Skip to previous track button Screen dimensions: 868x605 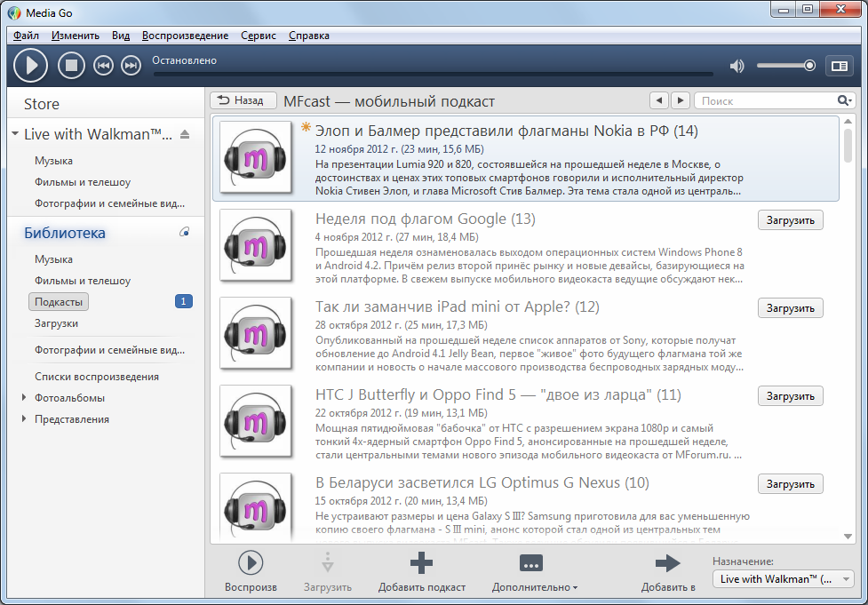103,66
